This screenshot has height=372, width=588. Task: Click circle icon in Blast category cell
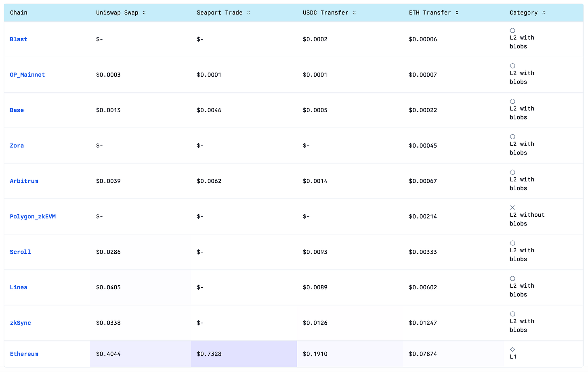[512, 31]
